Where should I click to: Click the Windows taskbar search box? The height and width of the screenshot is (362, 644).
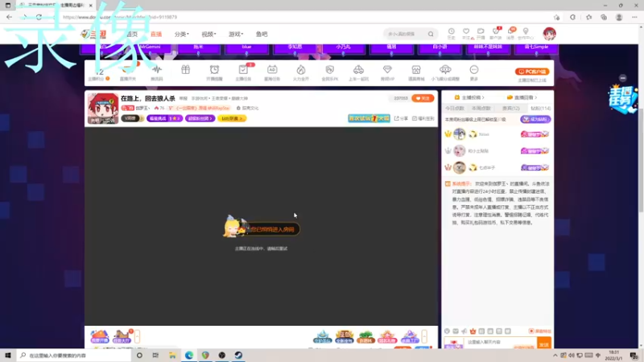coord(74,355)
